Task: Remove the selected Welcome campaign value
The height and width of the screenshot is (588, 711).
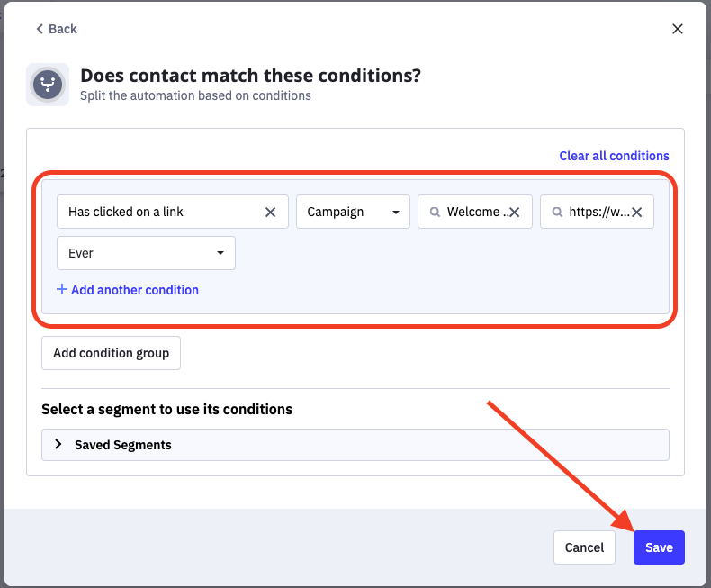Action: coord(515,213)
